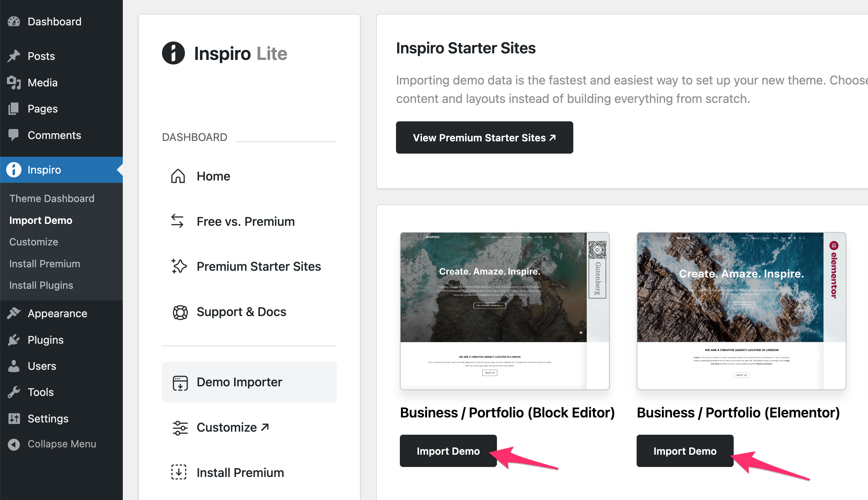Open Posts using the pushpin icon
Screen dimensions: 868x500
tap(14, 56)
